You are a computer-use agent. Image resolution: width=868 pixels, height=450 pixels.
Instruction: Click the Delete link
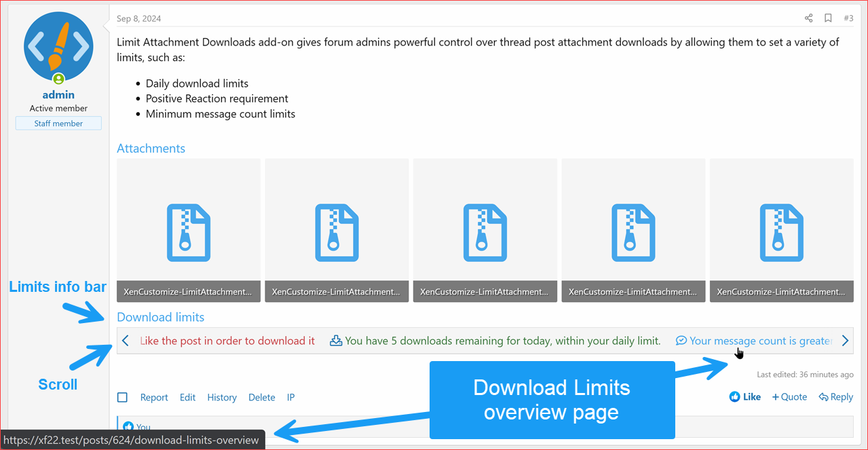tap(261, 397)
